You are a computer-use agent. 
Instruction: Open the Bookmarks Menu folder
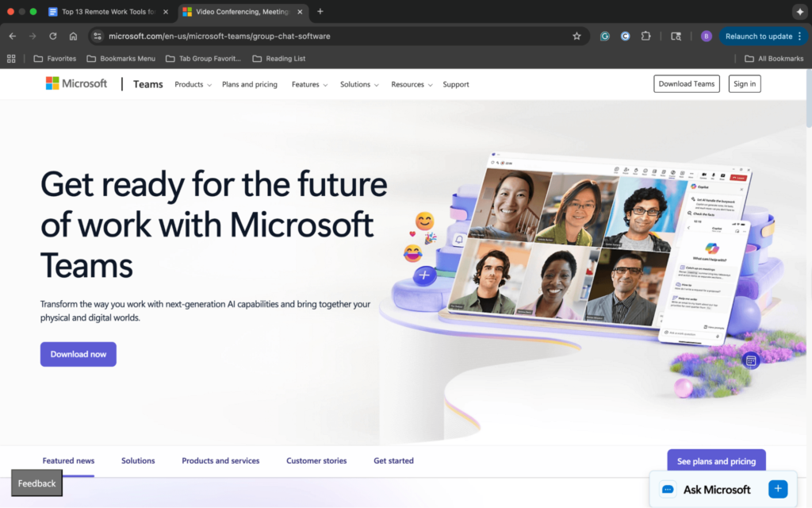pos(121,59)
